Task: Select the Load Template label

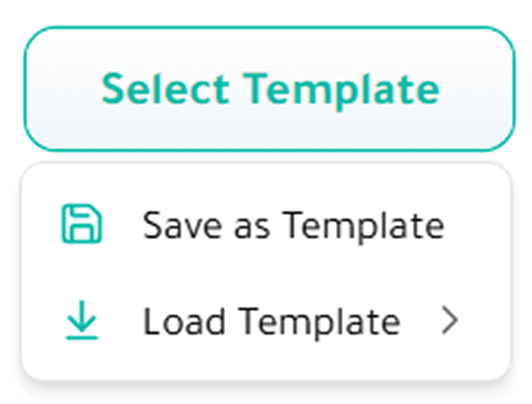Action: [271, 322]
